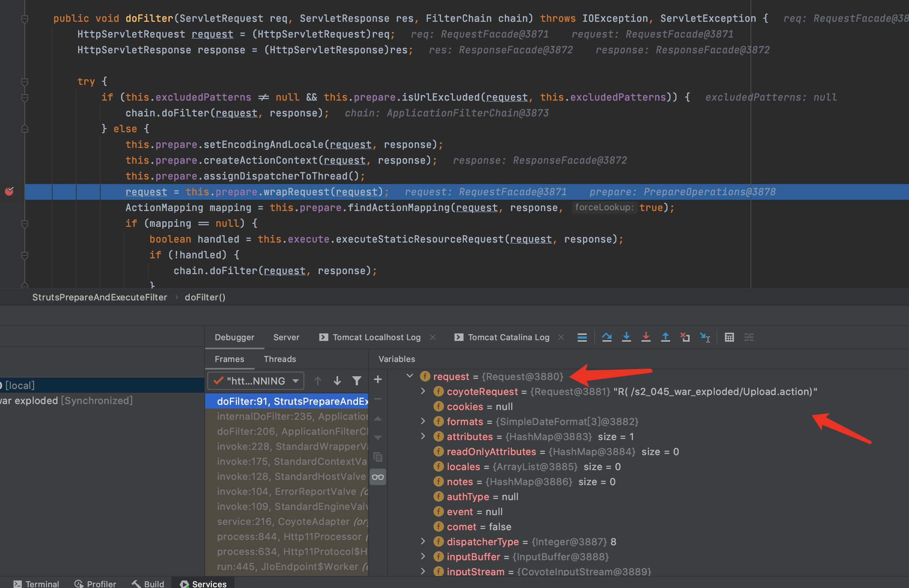This screenshot has height=588, width=909.
Task: Click the doFilter() breadcrumb
Action: 205,297
